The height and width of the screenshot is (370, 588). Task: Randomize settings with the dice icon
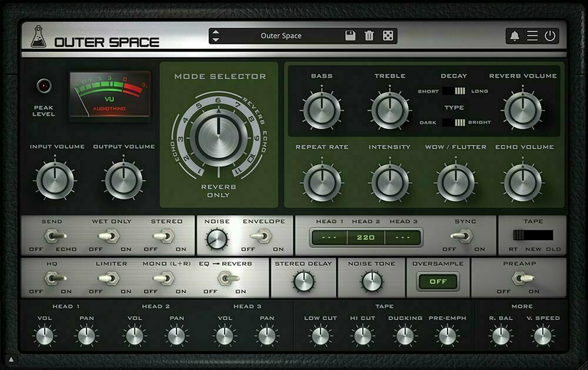(x=387, y=36)
